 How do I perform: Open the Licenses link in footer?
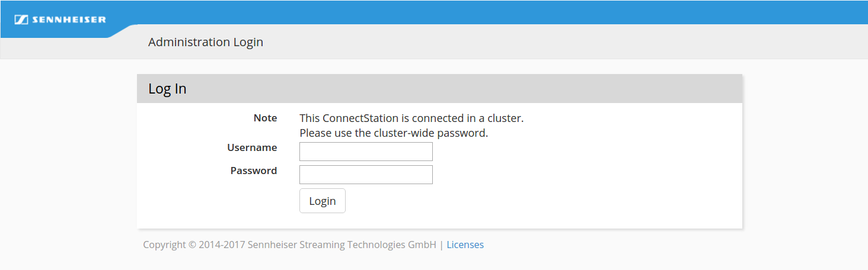[x=465, y=245]
